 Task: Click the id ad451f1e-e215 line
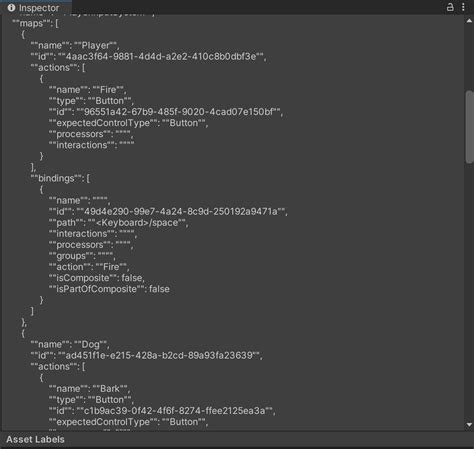click(x=146, y=355)
